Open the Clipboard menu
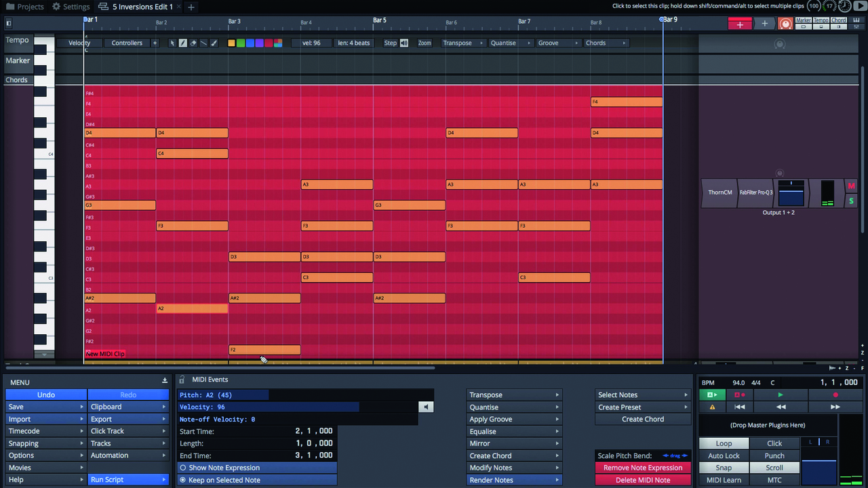868x488 pixels. pos(128,407)
